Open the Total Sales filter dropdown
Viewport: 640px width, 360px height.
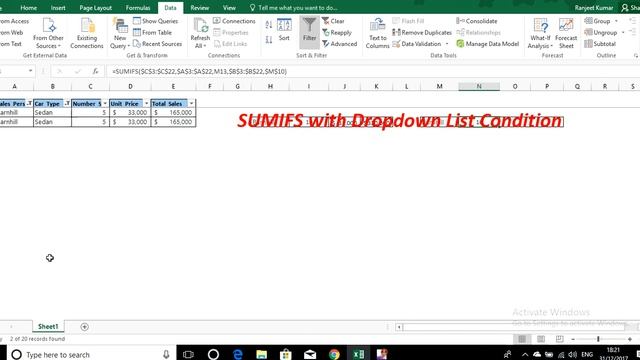tap(191, 104)
